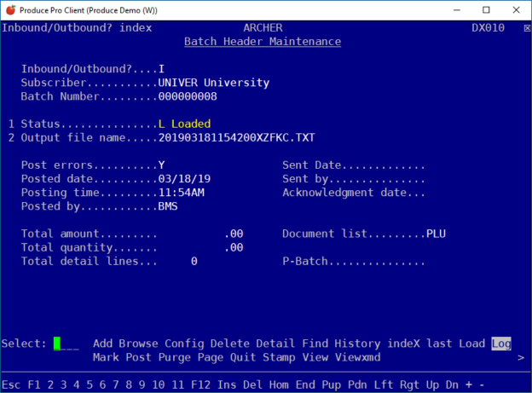Choose the Quit command
This screenshot has height=393, width=532.
coord(243,357)
